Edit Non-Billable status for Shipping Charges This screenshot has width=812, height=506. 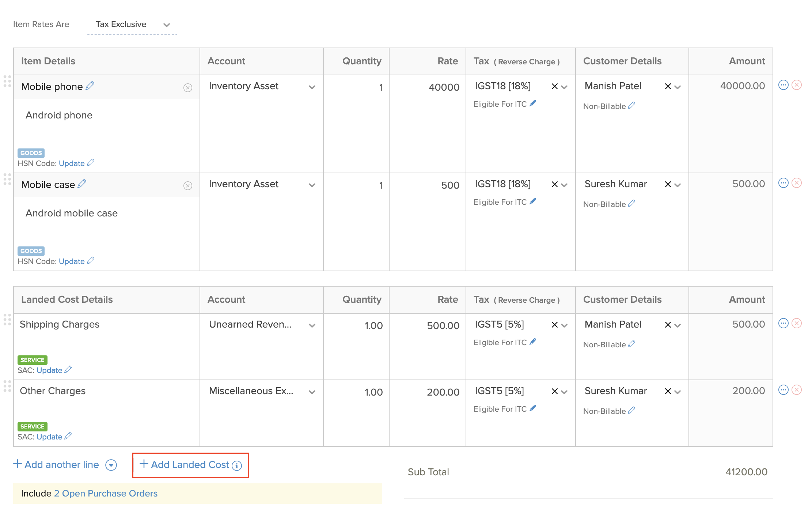(x=631, y=344)
